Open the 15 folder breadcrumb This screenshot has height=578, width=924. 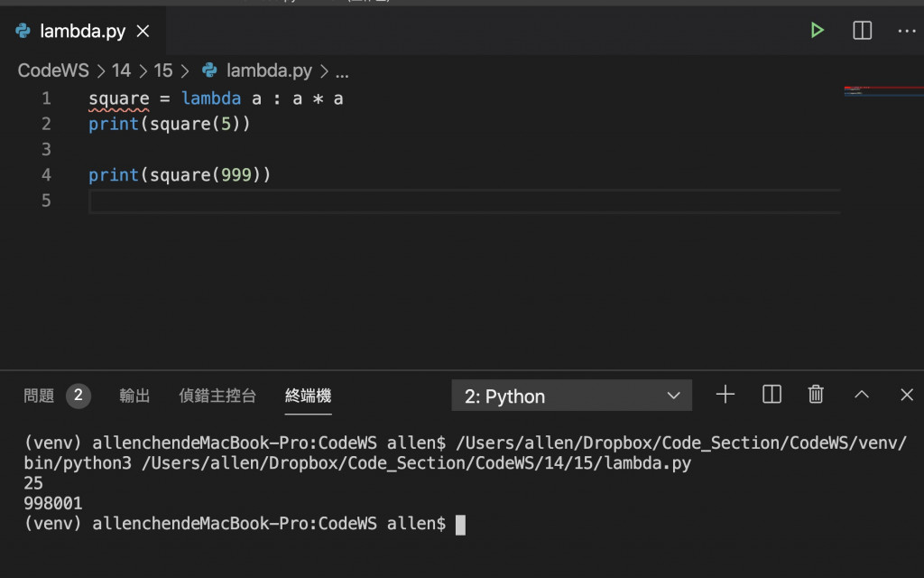pos(163,70)
